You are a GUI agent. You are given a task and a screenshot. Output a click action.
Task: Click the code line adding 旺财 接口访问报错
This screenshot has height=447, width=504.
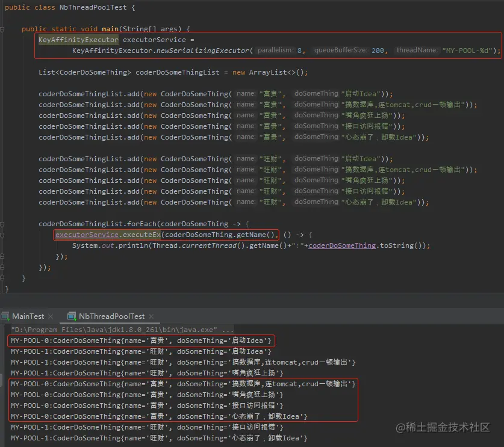click(x=222, y=191)
